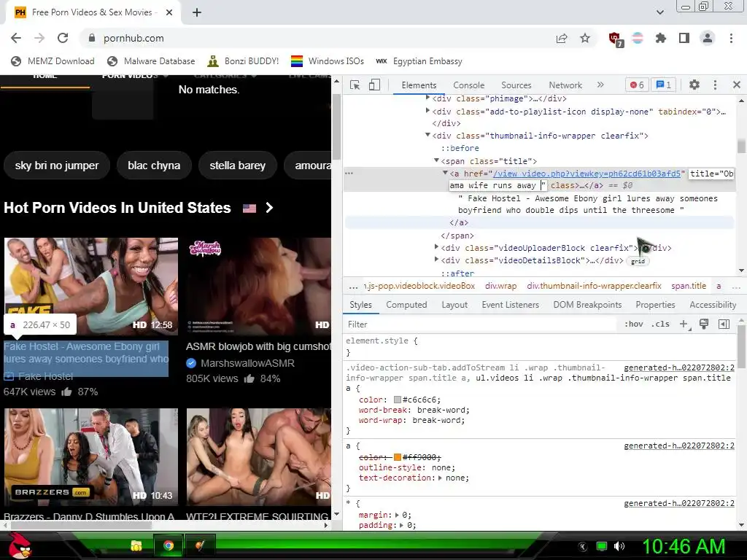Screen dimensions: 747x560
Task: Expand the add-to-playlist-icon div node
Action: (x=427, y=111)
